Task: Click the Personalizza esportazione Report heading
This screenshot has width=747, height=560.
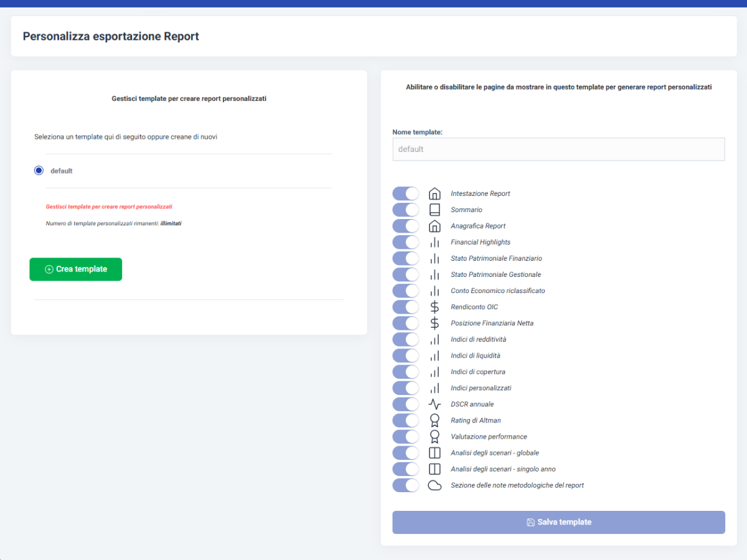Action: tap(111, 36)
